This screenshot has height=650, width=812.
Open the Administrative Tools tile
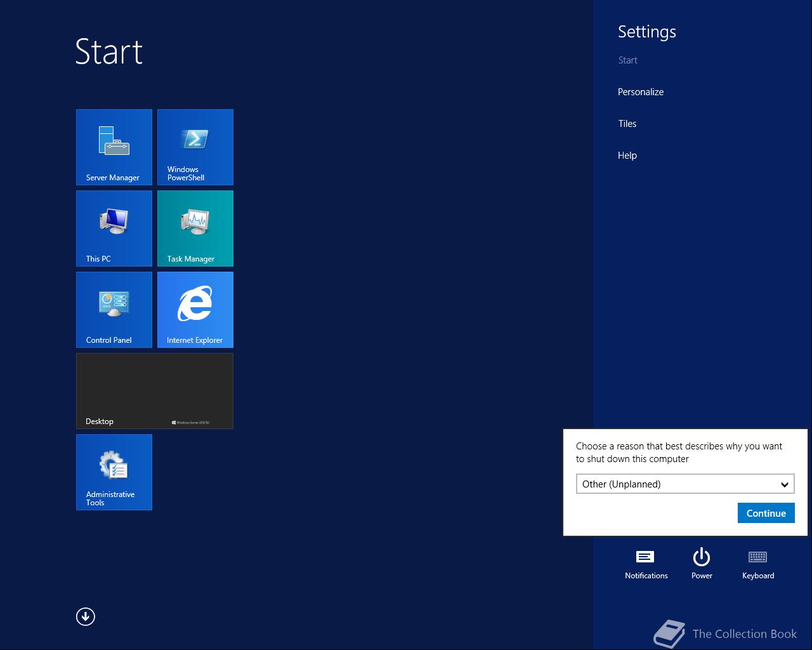(x=114, y=472)
